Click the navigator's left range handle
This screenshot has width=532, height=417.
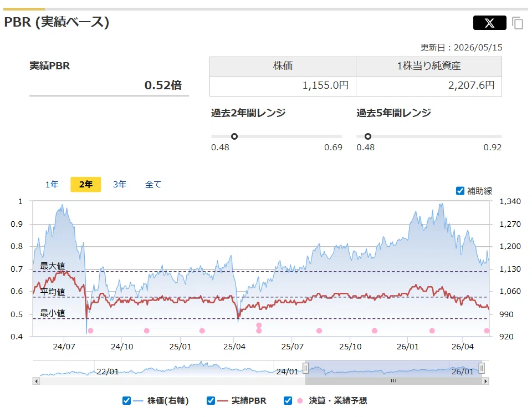pyautogui.click(x=306, y=368)
